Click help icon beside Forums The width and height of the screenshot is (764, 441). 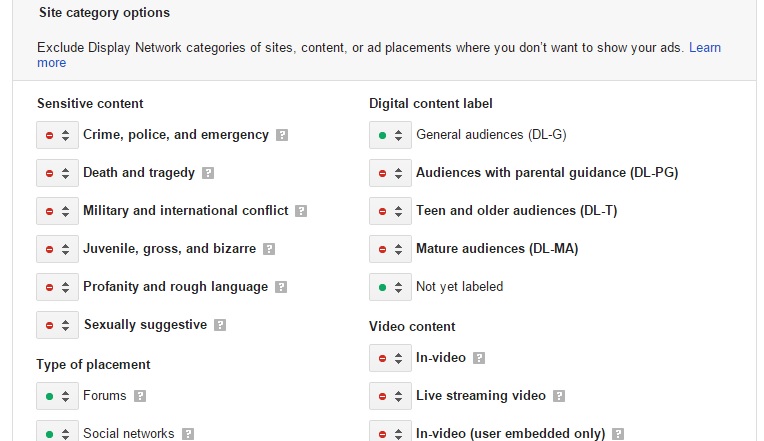pyautogui.click(x=140, y=396)
